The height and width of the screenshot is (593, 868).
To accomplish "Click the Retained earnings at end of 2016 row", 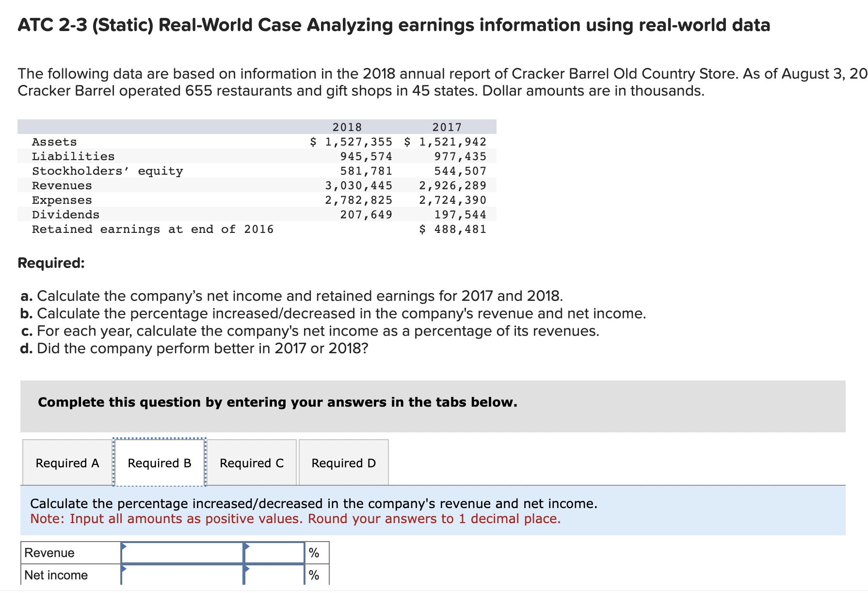I will (x=153, y=229).
